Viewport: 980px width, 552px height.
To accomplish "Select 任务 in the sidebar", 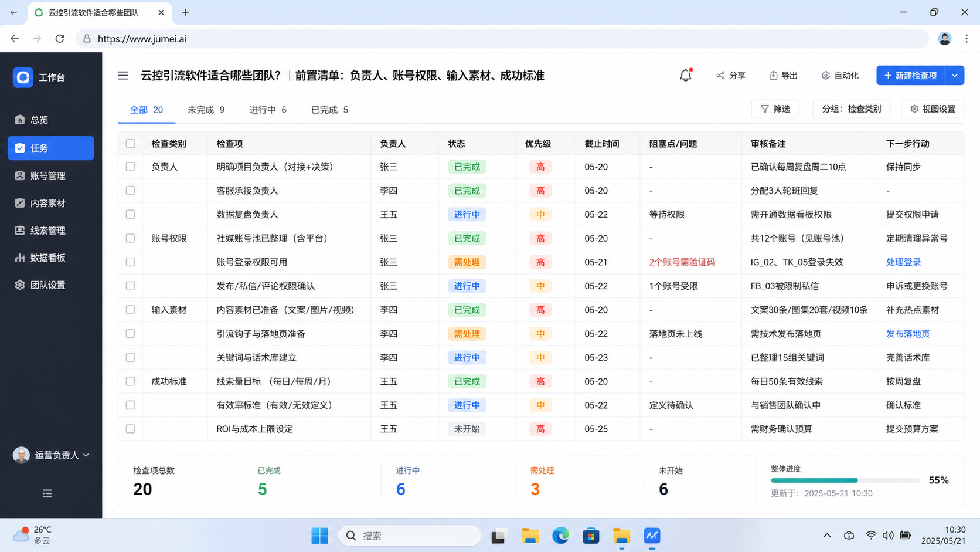I will point(50,148).
